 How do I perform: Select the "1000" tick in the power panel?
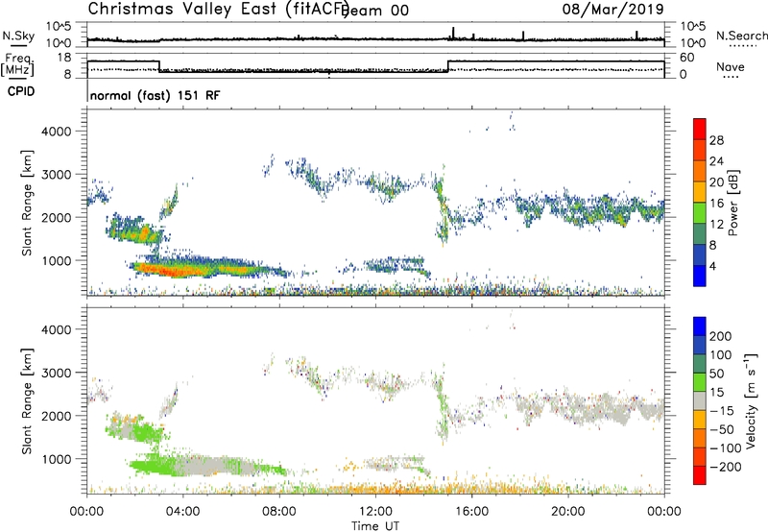pos(56,260)
